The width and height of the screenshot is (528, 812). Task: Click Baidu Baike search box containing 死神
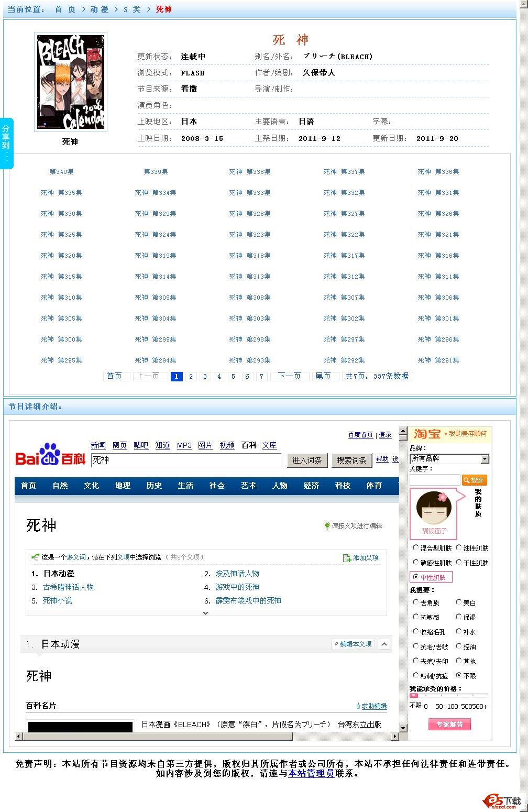pyautogui.click(x=186, y=460)
